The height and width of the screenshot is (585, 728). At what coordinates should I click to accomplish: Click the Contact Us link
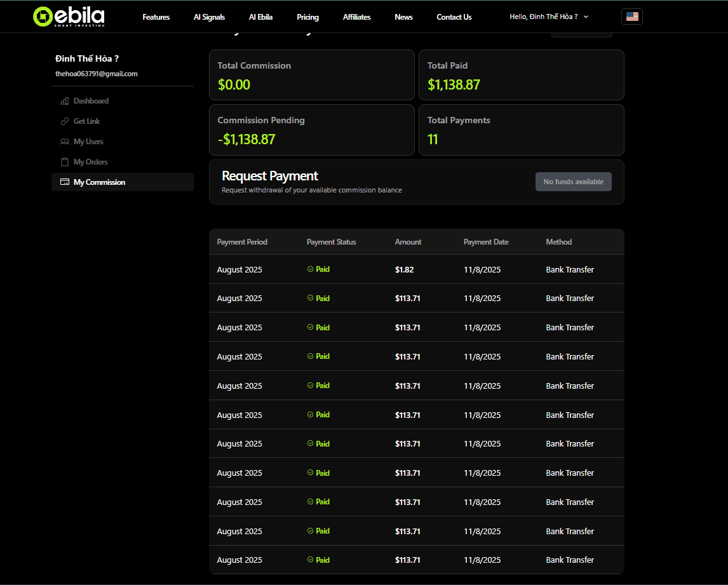pos(454,17)
